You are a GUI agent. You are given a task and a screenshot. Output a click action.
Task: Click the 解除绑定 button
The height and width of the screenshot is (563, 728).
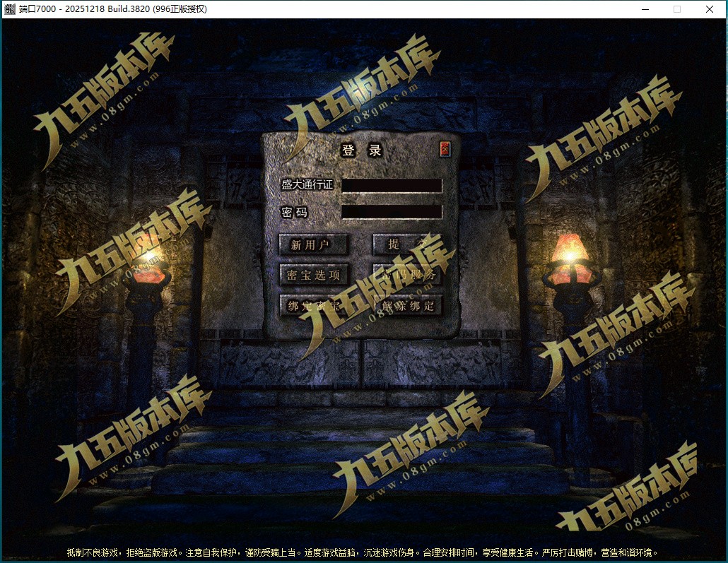[406, 305]
